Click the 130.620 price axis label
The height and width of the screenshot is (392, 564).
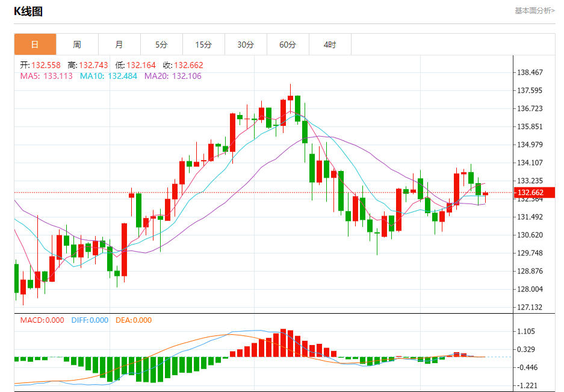(530, 235)
